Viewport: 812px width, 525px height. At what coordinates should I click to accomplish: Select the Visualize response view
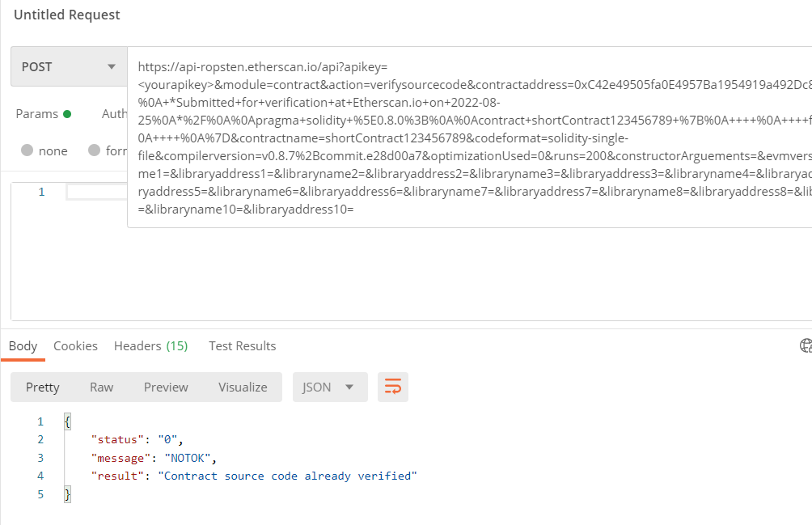242,387
